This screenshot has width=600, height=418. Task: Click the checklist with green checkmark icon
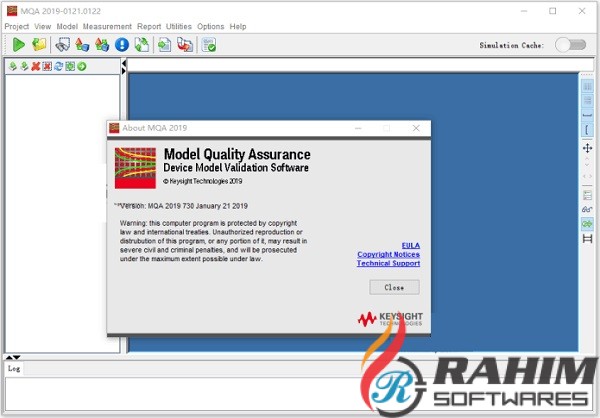click(209, 45)
